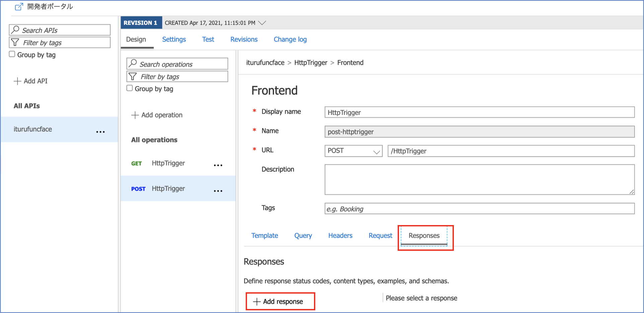Click the magnifier icon in Search APIs
The height and width of the screenshot is (313, 644).
[x=15, y=30]
